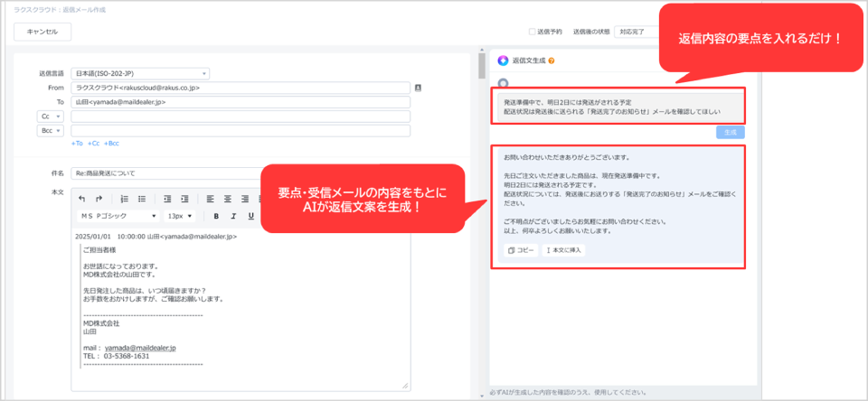Insert a numbered list in the body
The height and width of the screenshot is (401, 868).
click(125, 199)
